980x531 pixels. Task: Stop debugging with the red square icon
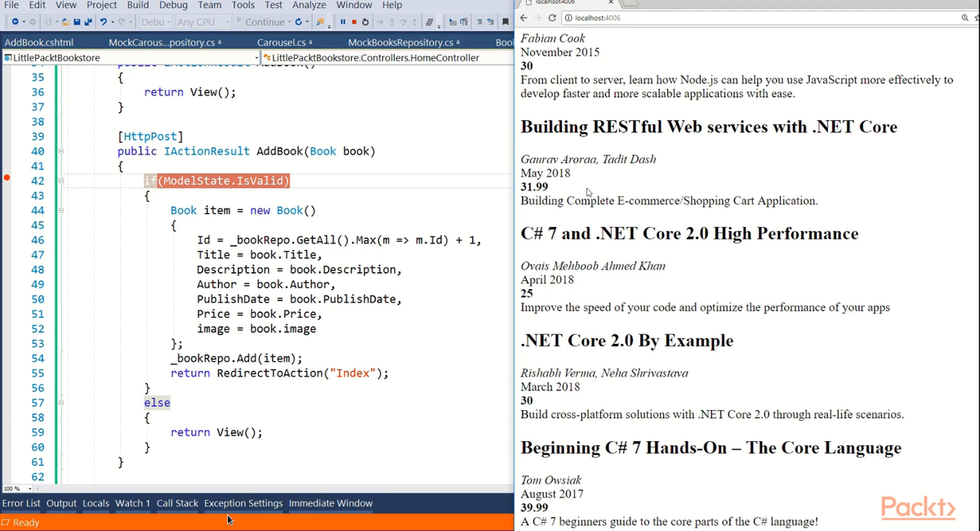(x=354, y=22)
